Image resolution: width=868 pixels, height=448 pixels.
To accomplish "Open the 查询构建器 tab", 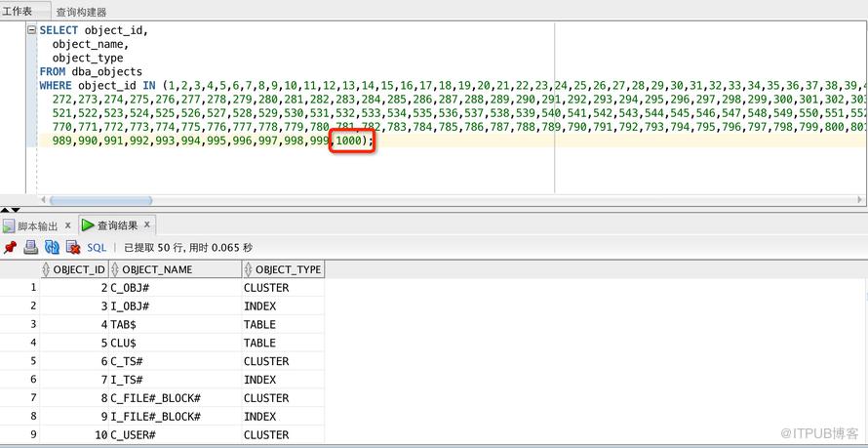I will (x=81, y=12).
